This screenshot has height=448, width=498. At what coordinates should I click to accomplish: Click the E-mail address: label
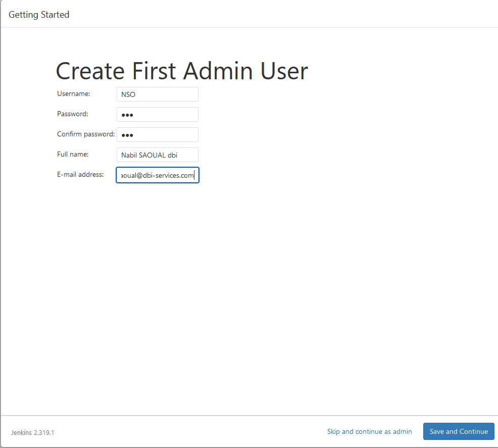[x=80, y=175]
